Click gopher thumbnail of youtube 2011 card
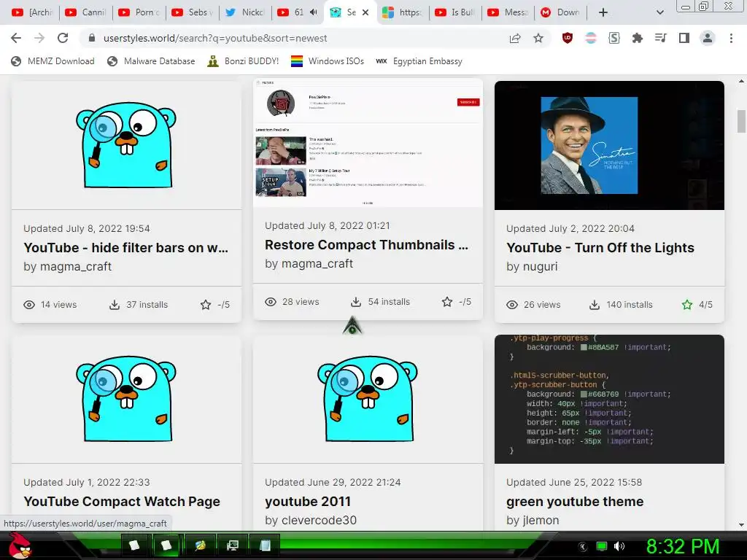This screenshot has height=560, width=747. [368, 399]
